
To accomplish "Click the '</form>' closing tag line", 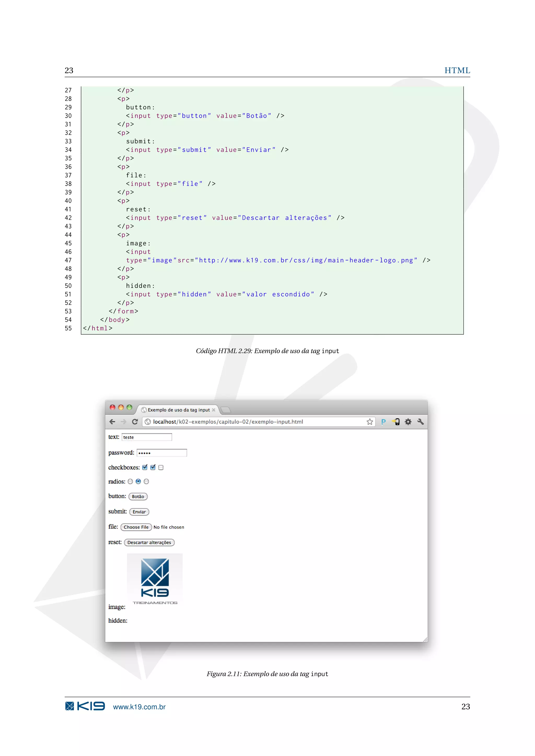I will coord(124,311).
